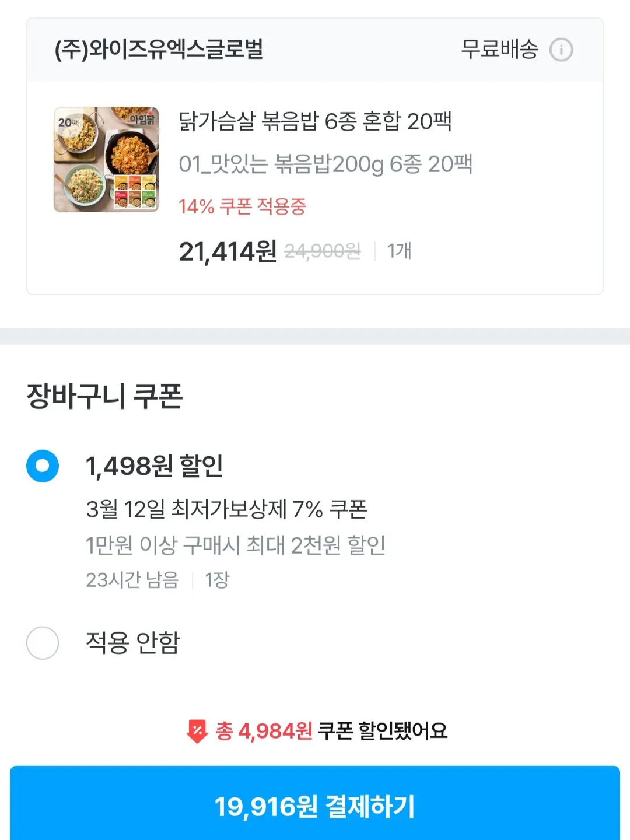
Task: Open seller (주)와이즈유엑스글로벌 link
Action: tap(159, 50)
